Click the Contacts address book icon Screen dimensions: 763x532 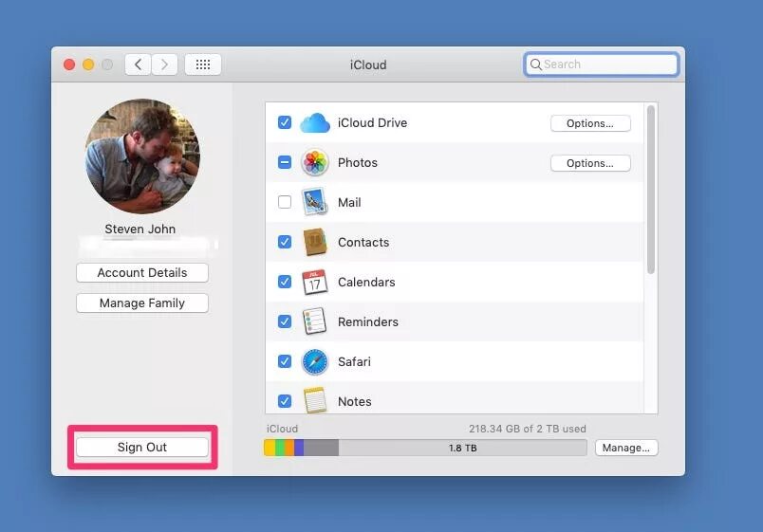tap(315, 242)
